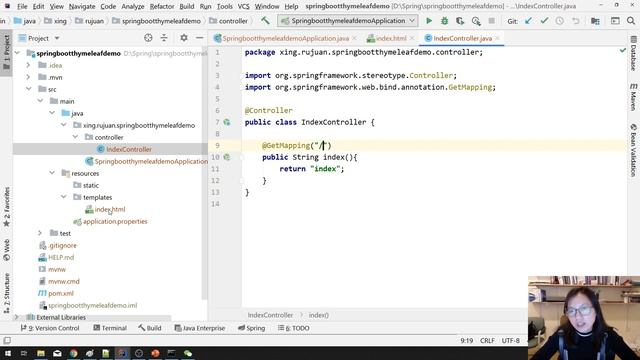Collapse the controller package
This screenshot has height=360, width=640.
pyautogui.click(x=76, y=137)
